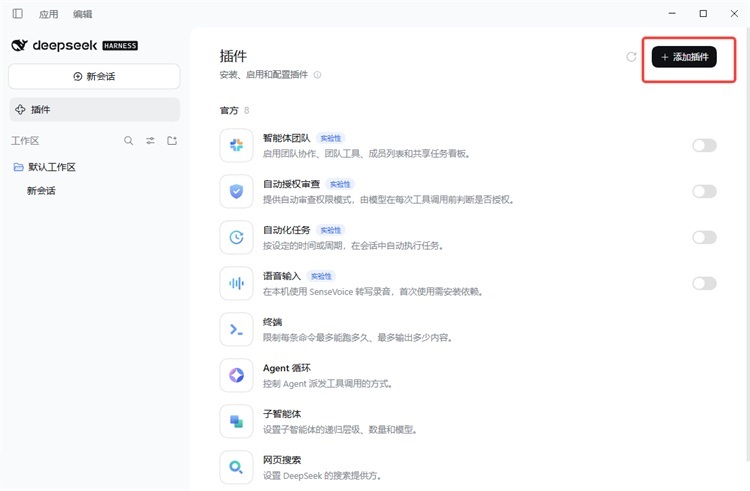Viewport: 750px width, 491px height.
Task: Click 语音输入 waveform icon
Action: [236, 284]
